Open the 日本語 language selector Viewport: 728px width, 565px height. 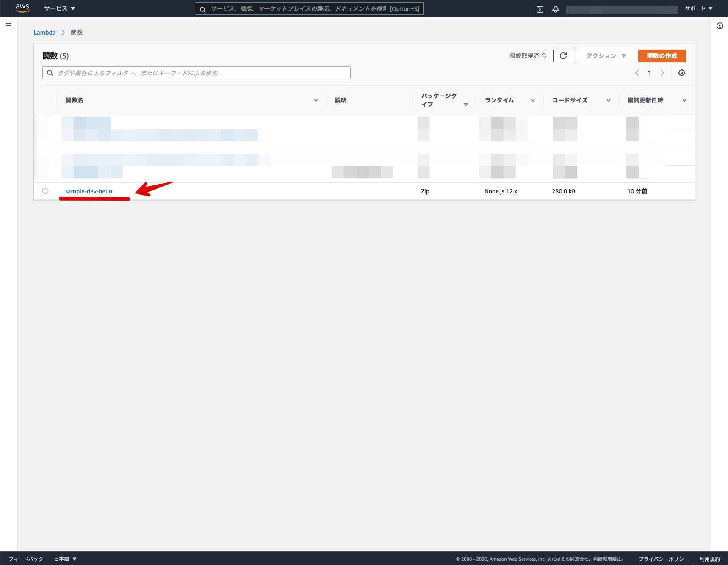(65, 559)
